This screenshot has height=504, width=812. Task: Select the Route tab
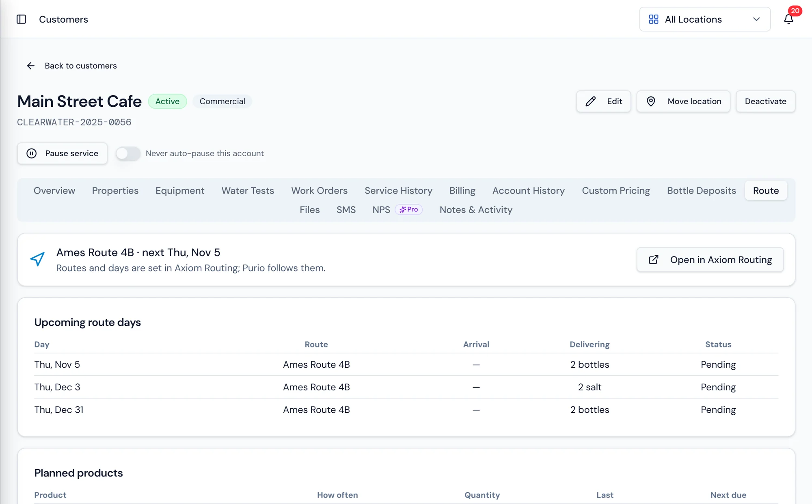766,191
